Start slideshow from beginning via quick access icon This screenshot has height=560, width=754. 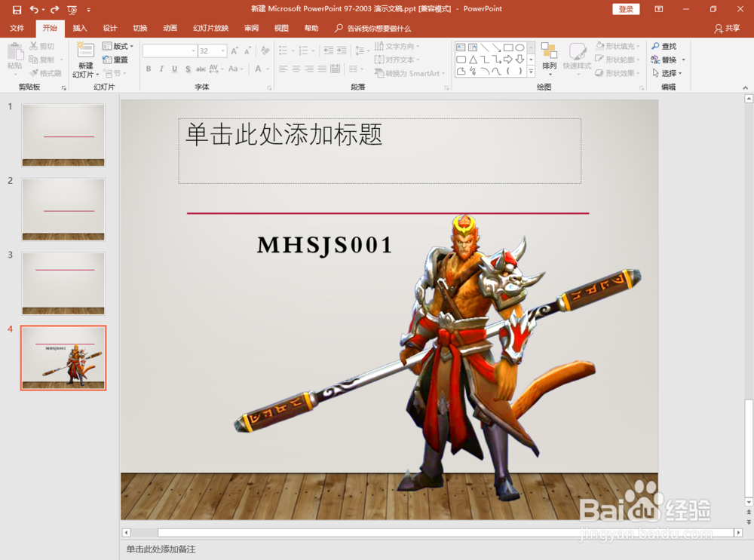(x=72, y=10)
